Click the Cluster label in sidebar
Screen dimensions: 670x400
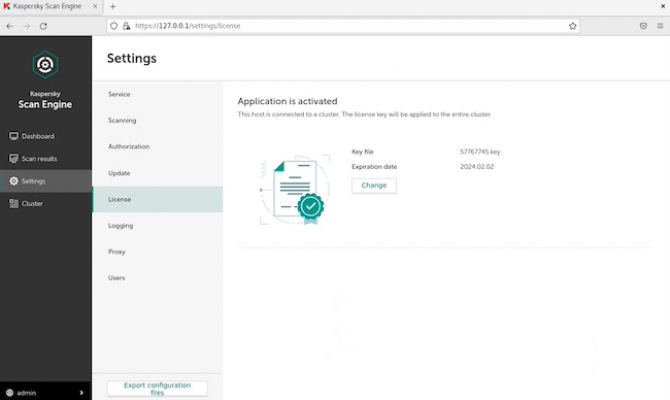tap(32, 204)
